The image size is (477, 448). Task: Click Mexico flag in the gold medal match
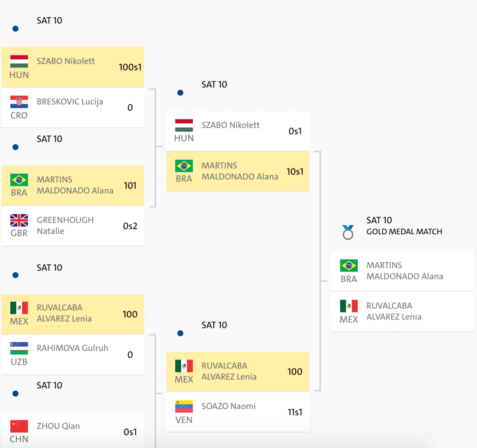pos(349,306)
